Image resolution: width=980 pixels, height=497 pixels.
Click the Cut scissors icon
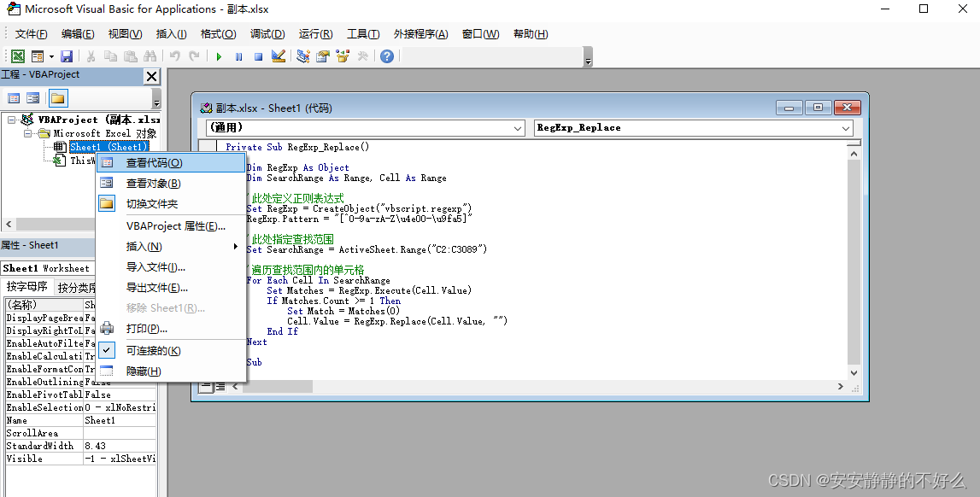(91, 56)
